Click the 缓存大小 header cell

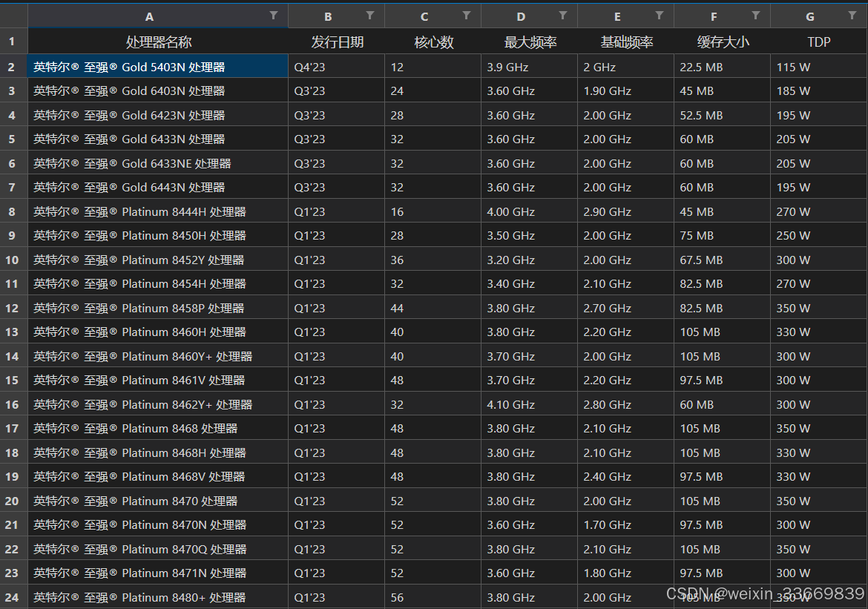coord(722,42)
